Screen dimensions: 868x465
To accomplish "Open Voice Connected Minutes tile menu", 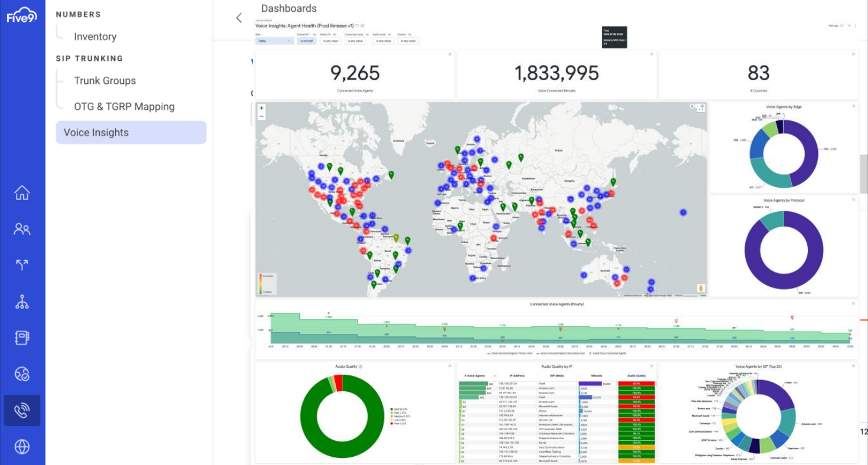I will click(651, 54).
